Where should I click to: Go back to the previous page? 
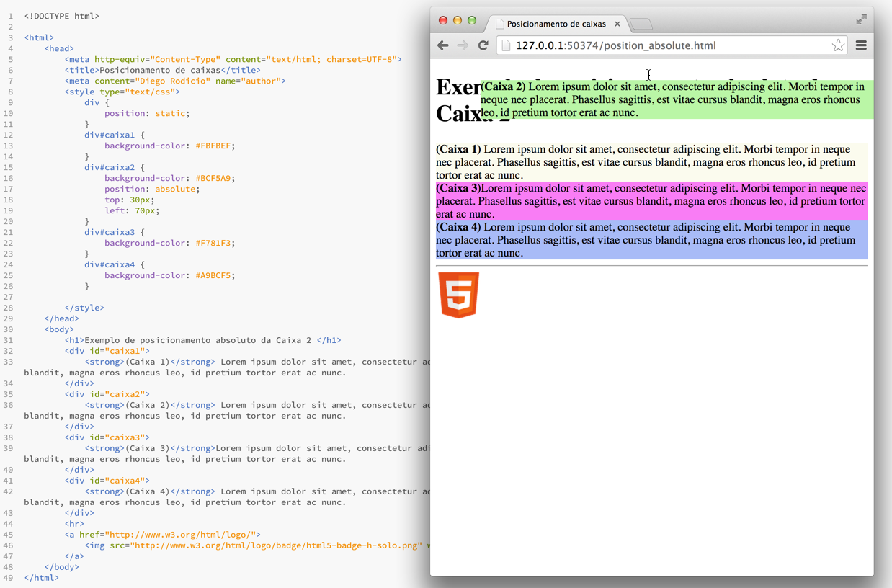point(443,45)
